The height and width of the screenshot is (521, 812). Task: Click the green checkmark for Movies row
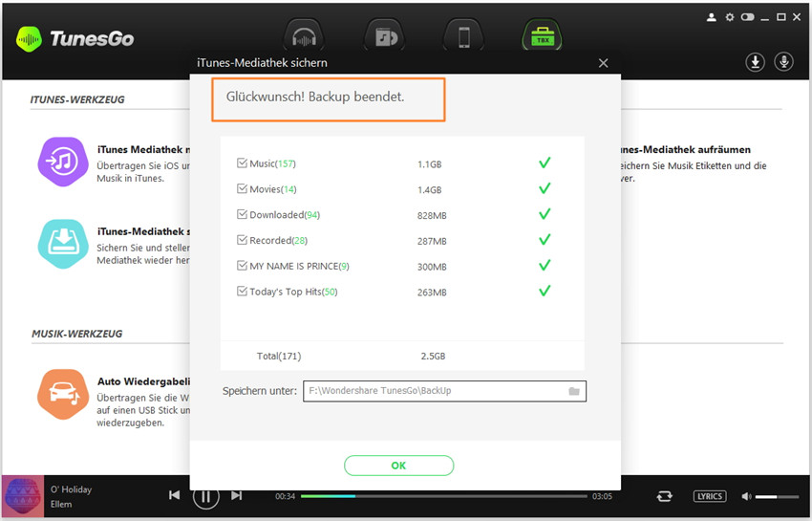pos(545,188)
